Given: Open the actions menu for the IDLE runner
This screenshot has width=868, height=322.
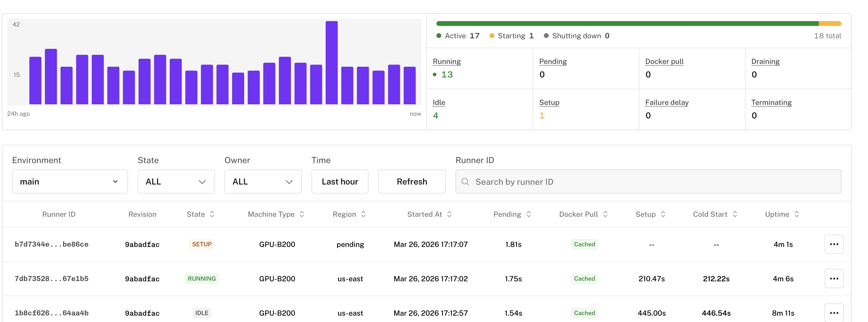Looking at the screenshot, I should click(x=834, y=313).
